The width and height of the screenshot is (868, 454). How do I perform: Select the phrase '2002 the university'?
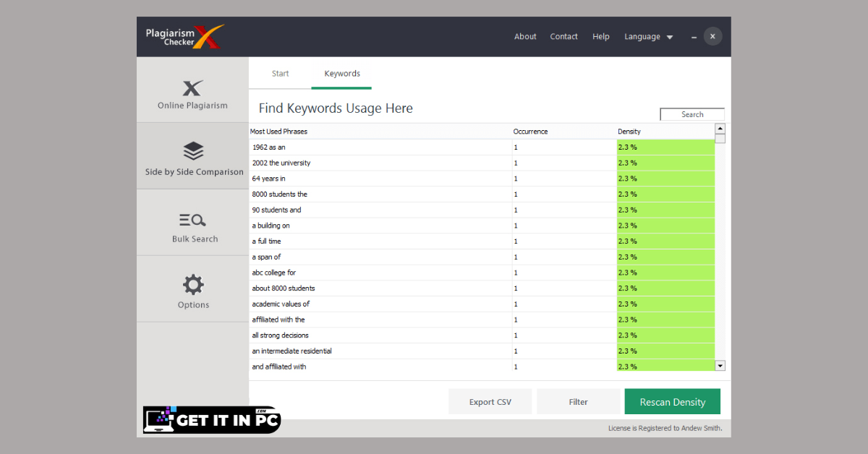point(281,163)
